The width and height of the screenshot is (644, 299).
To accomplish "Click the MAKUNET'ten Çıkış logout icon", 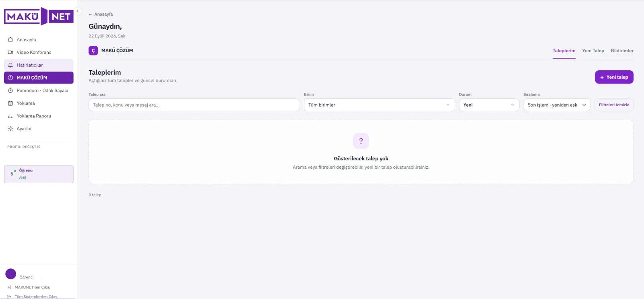I will [9, 287].
